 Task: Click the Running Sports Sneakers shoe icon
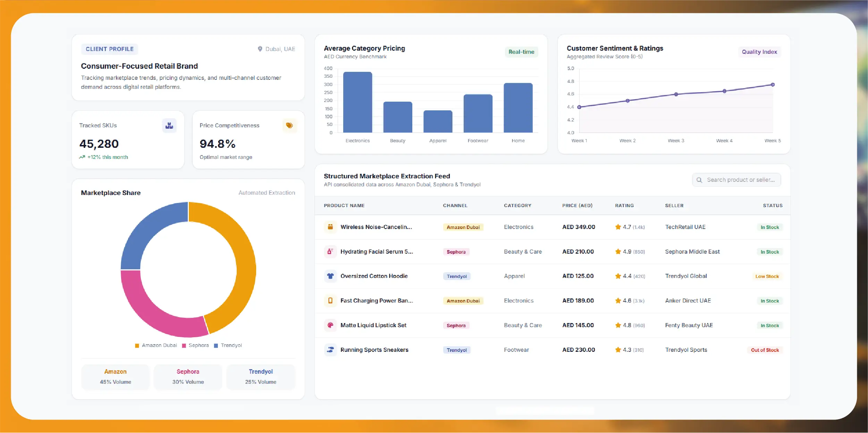point(330,350)
